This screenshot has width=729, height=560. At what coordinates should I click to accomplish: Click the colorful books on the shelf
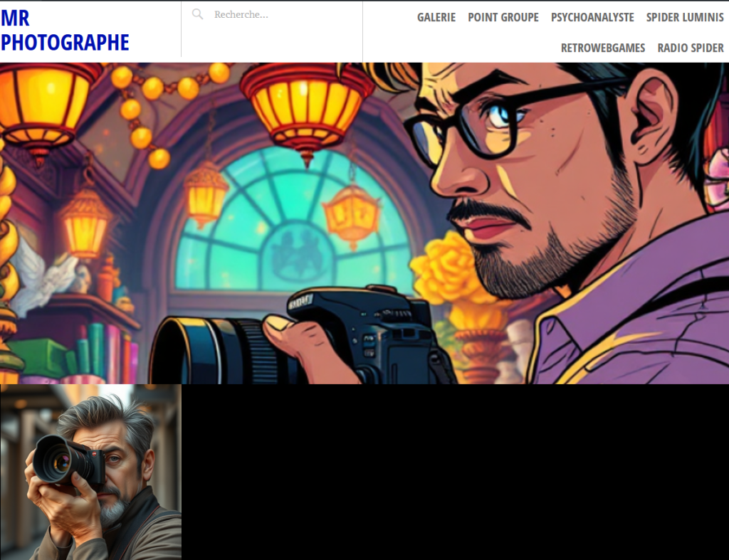tap(100, 352)
